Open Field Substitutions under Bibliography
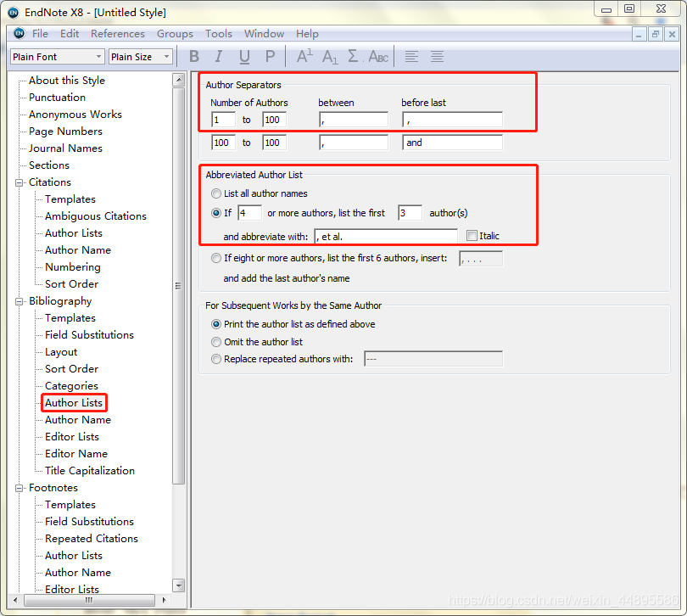This screenshot has height=616, width=687. 89,335
